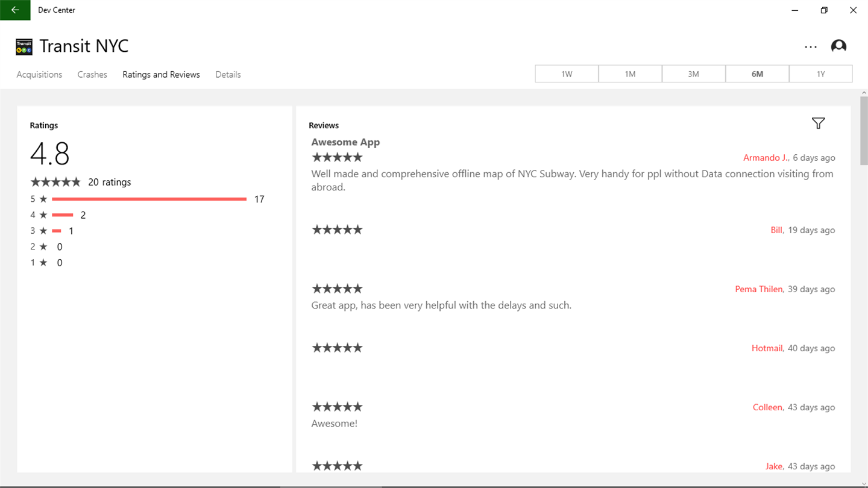Click the 2 star row count
868x488 pixels.
(59, 247)
